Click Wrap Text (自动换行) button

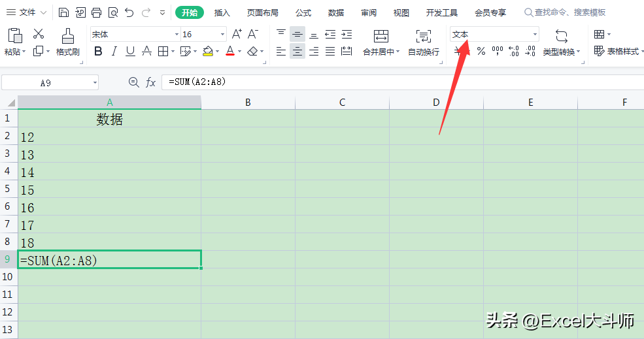pyautogui.click(x=424, y=42)
